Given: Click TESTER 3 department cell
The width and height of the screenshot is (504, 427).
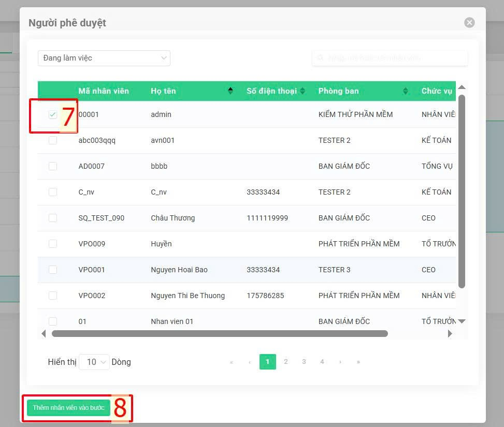Looking at the screenshot, I should click(334, 270).
